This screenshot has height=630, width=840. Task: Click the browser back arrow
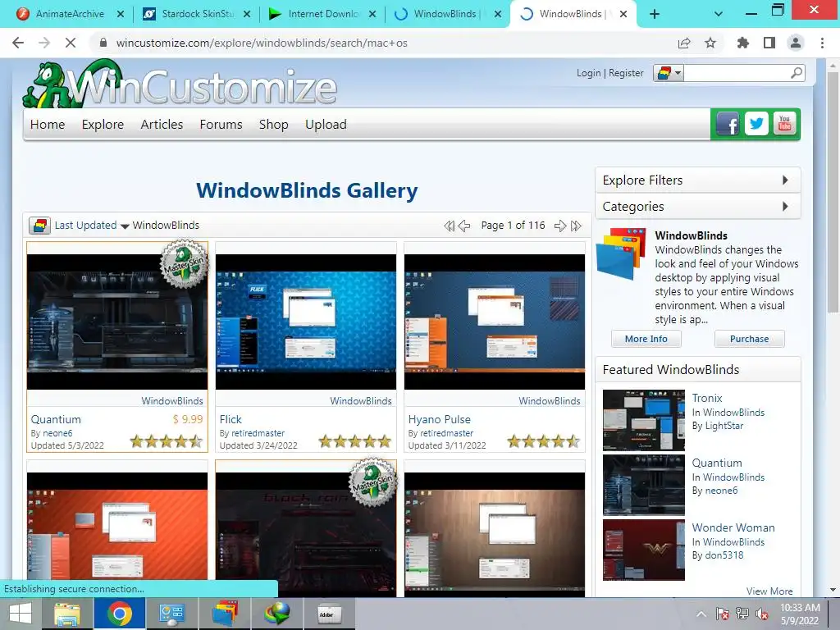click(x=18, y=43)
